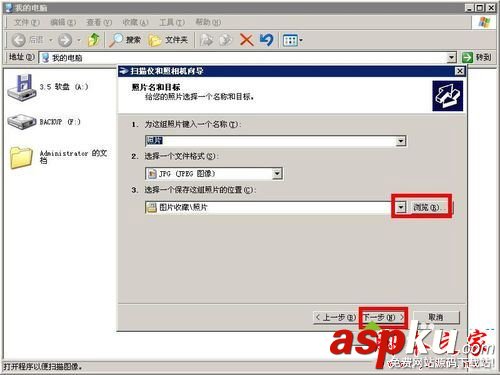Click the 转到 (Go) button

click(477, 57)
